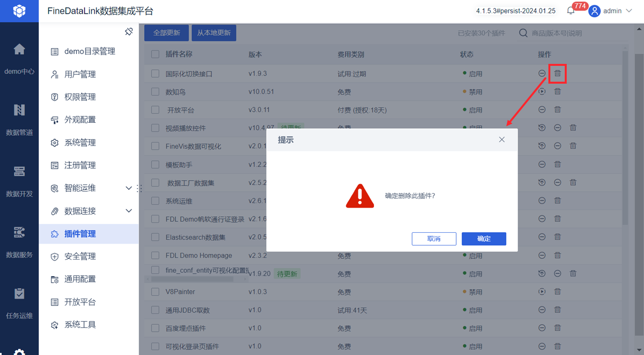Screen dimensions: 644x355
Task: Open the settings gear at sidebar bottom
Action: click(x=19, y=351)
